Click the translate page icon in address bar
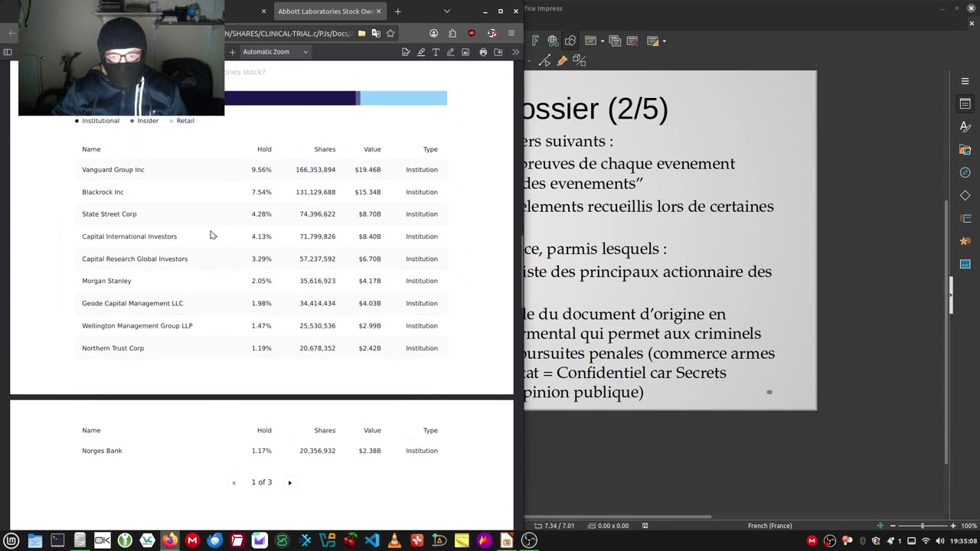The image size is (980, 551). (376, 34)
